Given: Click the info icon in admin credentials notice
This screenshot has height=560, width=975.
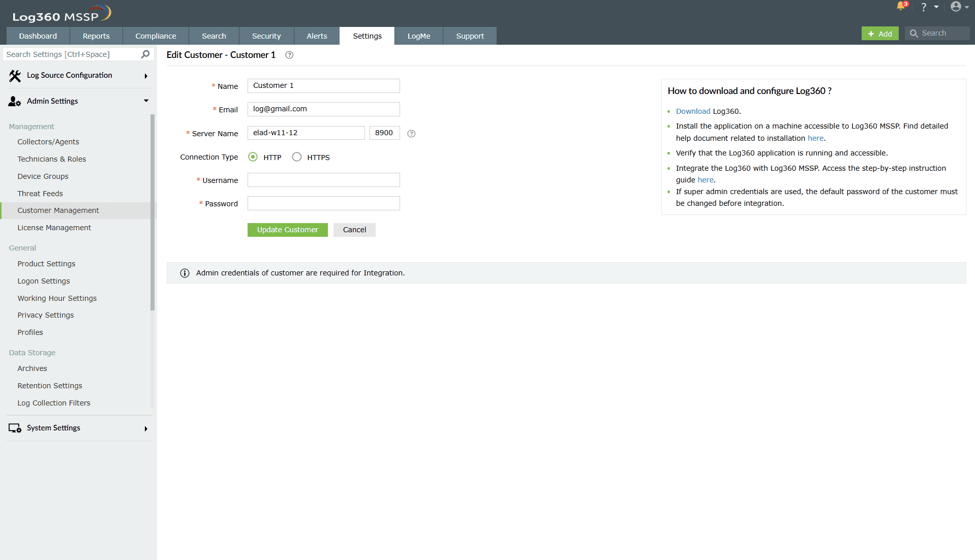Looking at the screenshot, I should point(185,273).
